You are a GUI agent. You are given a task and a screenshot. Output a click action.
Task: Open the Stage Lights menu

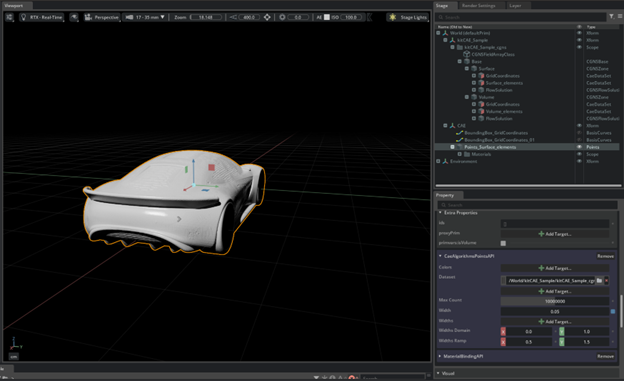[x=408, y=17]
